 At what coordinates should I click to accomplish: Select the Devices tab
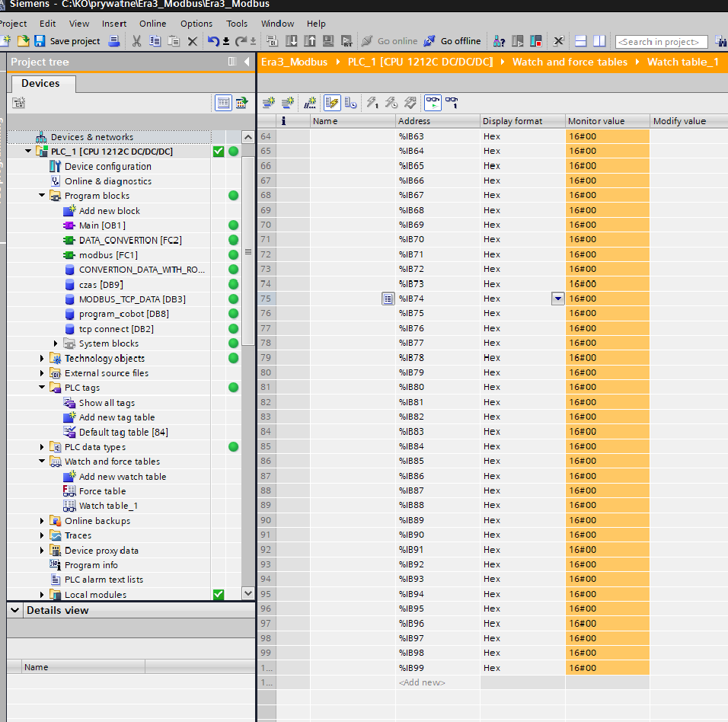[x=41, y=84]
